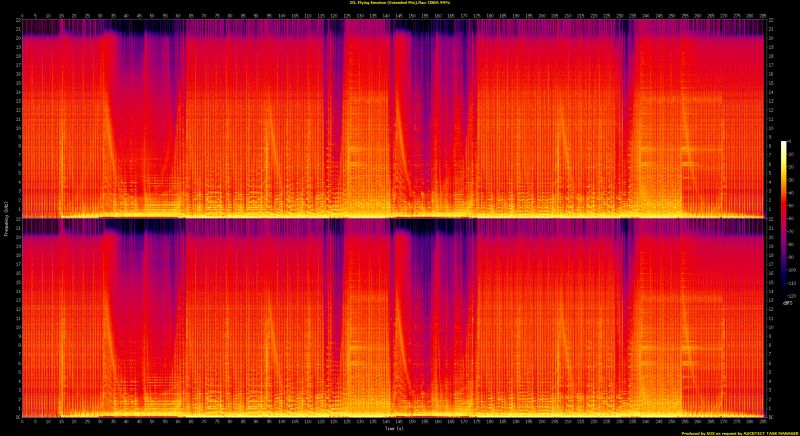The height and width of the screenshot is (436, 800).
Task: Click the 100 second mark on top time axis
Action: 281,17
